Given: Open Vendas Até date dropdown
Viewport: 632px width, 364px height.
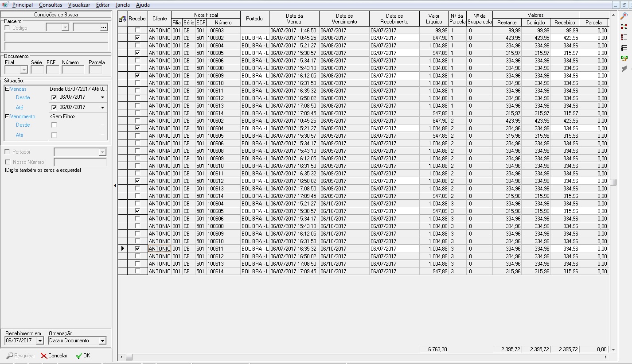Looking at the screenshot, I should pyautogui.click(x=103, y=108).
